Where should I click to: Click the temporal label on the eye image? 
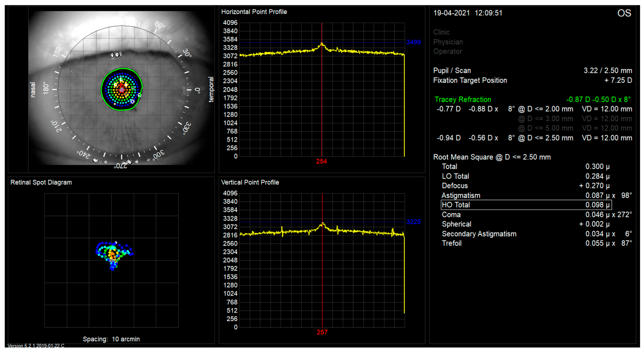pos(211,89)
